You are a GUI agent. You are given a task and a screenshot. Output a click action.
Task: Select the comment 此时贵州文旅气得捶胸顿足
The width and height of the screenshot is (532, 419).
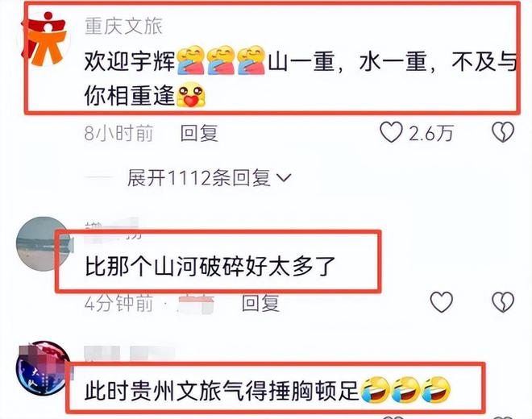pyautogui.click(x=222, y=391)
